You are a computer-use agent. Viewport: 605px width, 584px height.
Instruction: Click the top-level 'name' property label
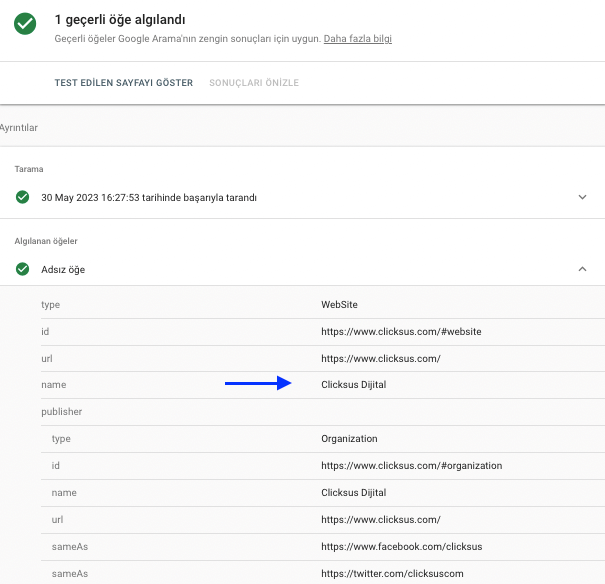coord(54,385)
